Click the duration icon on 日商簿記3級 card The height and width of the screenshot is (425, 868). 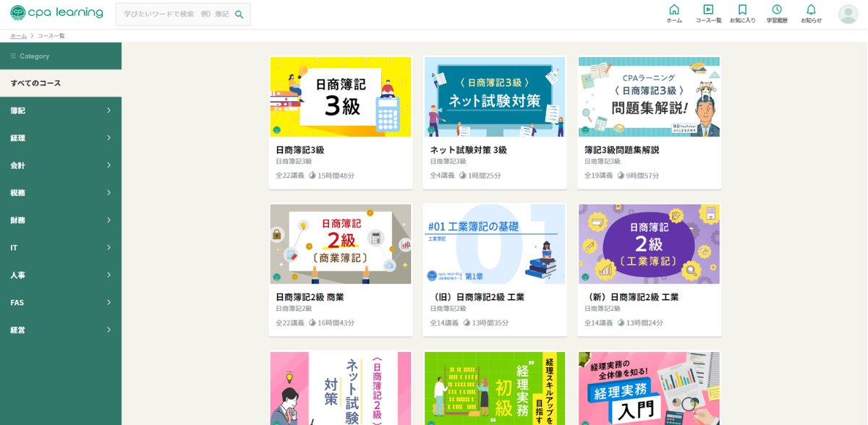(312, 176)
